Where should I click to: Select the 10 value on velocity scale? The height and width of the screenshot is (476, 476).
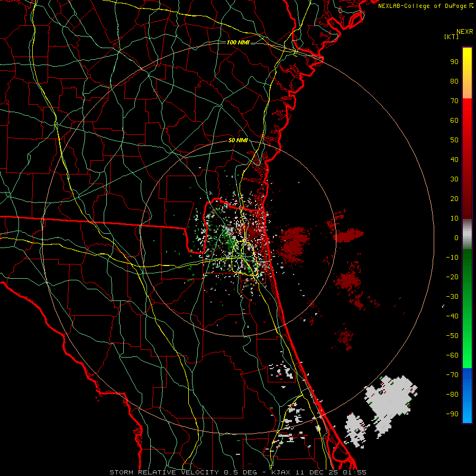point(454,218)
